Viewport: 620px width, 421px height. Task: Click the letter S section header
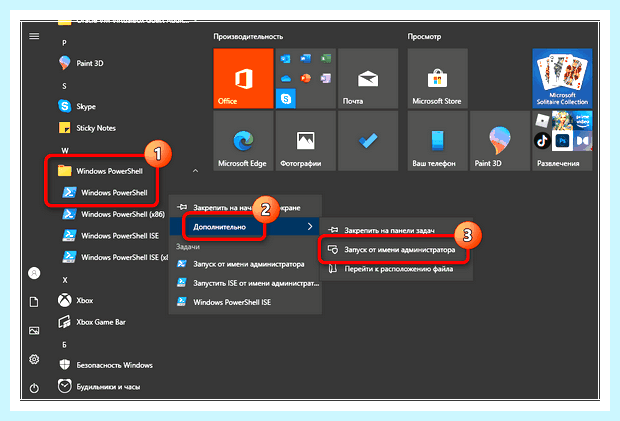[x=64, y=86]
